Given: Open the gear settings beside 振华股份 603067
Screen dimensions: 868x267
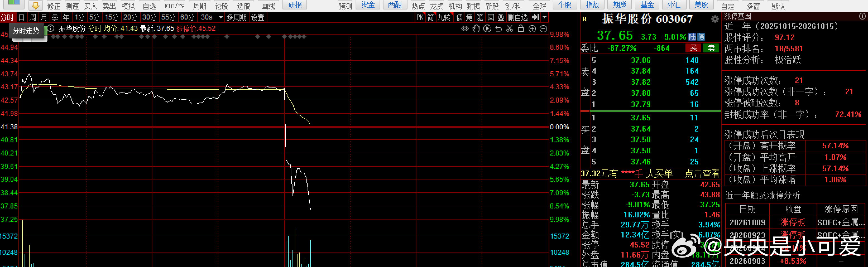Looking at the screenshot, I should tap(715, 19).
